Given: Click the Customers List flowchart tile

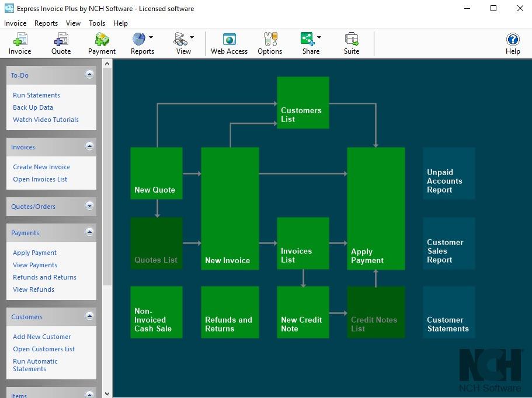Looking at the screenshot, I should pos(303,103).
